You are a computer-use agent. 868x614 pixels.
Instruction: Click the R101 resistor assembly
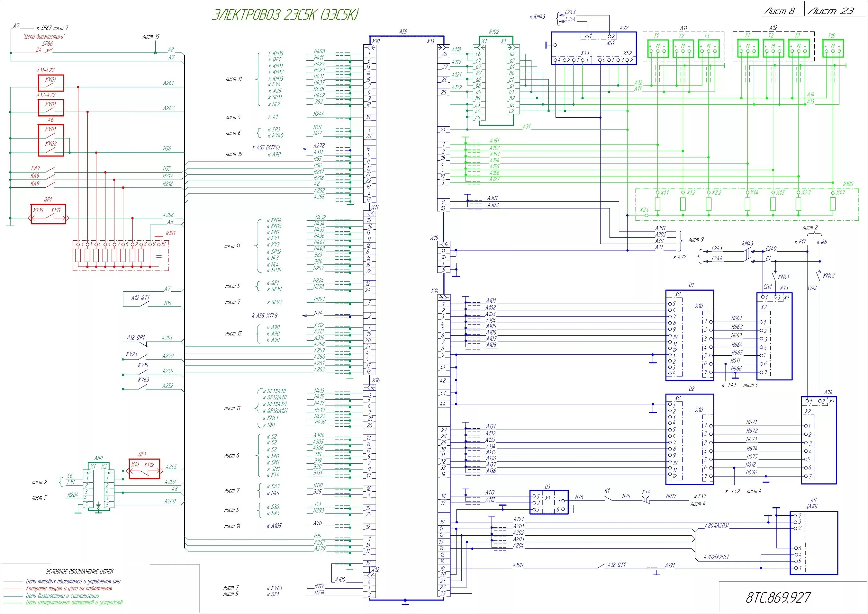point(120,256)
